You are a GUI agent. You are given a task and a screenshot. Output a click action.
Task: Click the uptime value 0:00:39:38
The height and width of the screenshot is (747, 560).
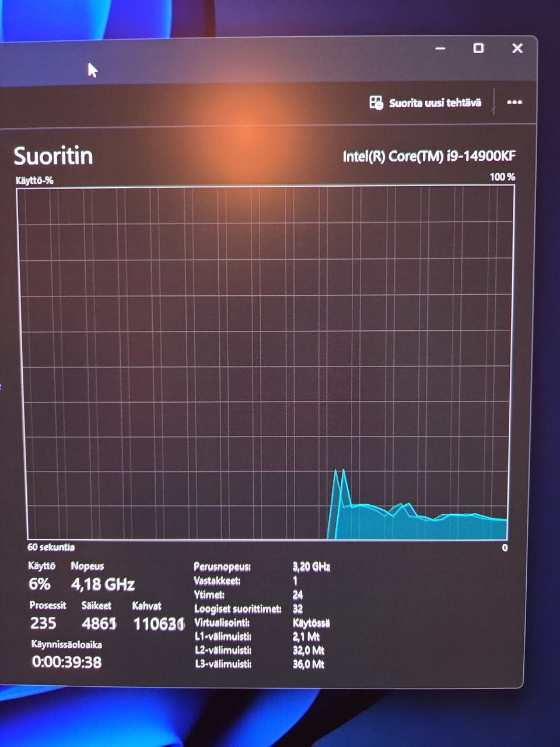(x=66, y=662)
